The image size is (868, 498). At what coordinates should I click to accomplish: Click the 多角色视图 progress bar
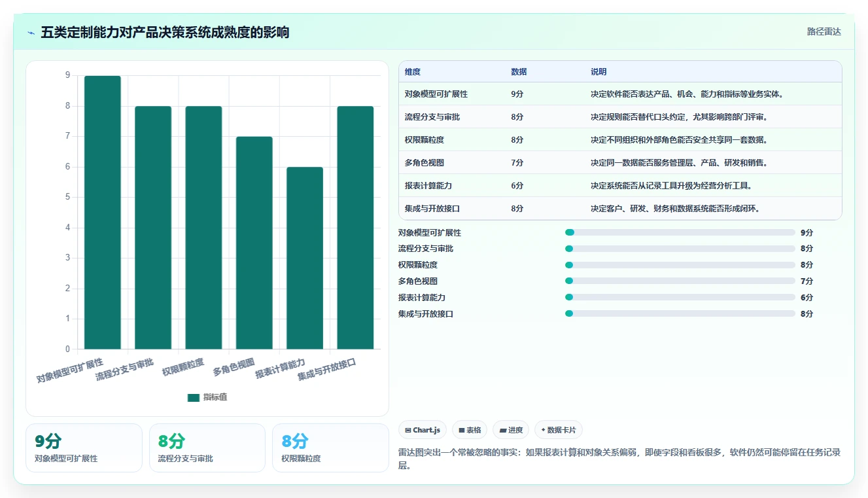click(x=680, y=281)
